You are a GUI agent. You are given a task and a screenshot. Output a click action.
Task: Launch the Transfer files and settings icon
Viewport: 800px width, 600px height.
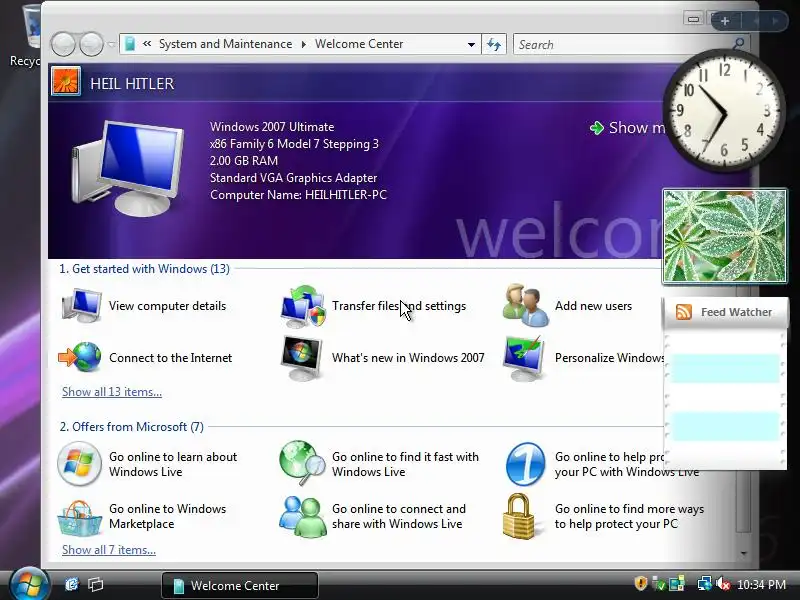point(303,306)
